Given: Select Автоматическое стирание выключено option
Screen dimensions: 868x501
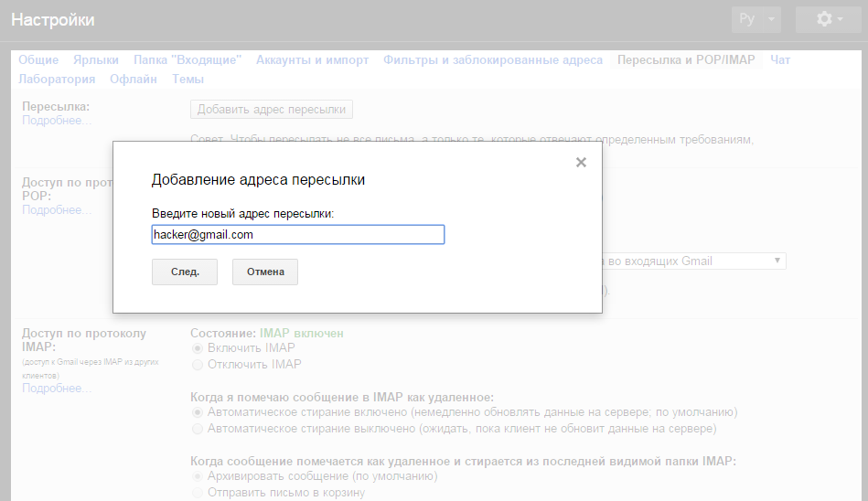Looking at the screenshot, I should (x=197, y=429).
